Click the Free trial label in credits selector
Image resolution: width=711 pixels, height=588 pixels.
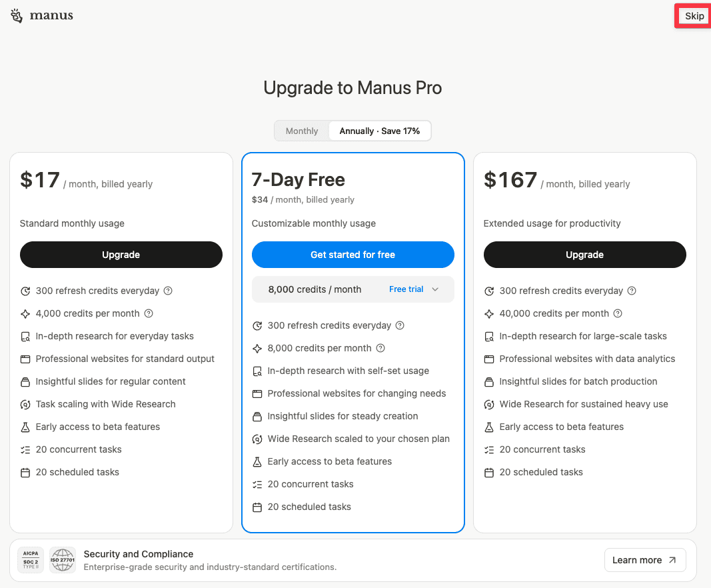tap(406, 289)
